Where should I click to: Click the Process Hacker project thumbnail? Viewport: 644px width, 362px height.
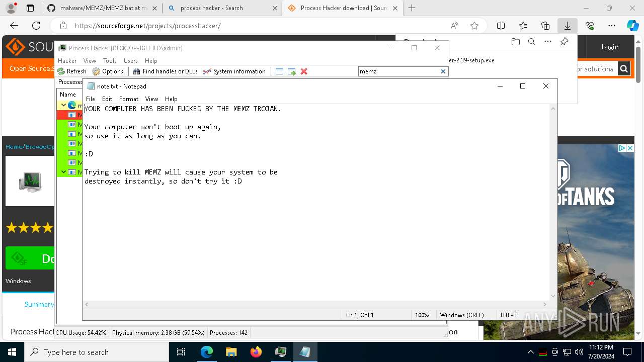[30, 181]
